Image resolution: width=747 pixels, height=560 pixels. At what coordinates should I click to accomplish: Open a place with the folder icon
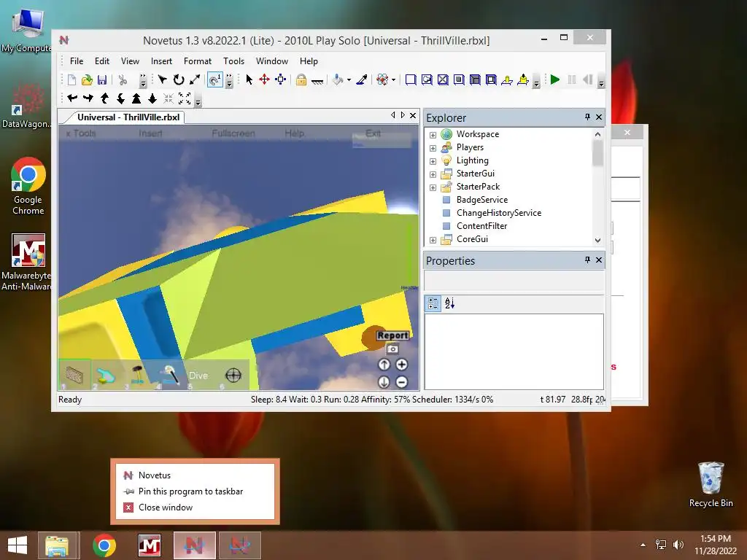click(87, 80)
